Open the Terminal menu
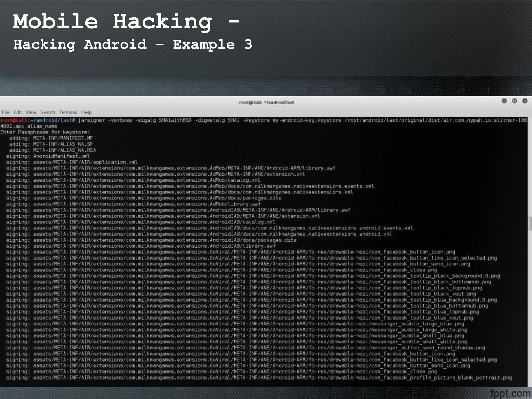The width and height of the screenshot is (532, 399). tap(68, 112)
